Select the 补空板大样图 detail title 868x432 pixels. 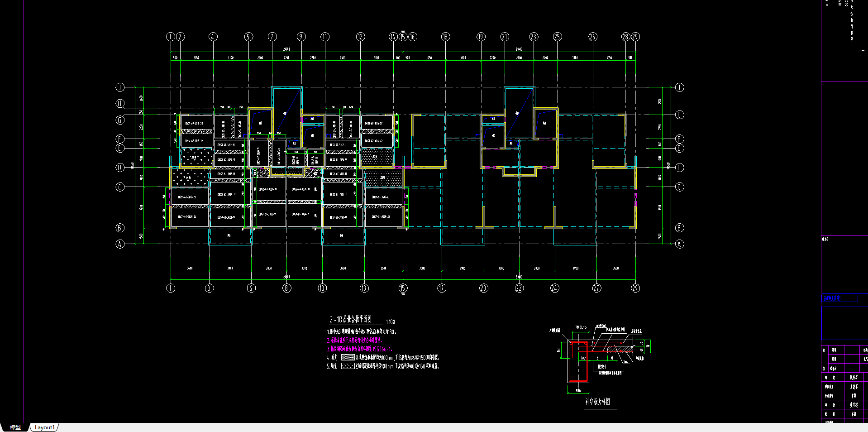point(597,402)
